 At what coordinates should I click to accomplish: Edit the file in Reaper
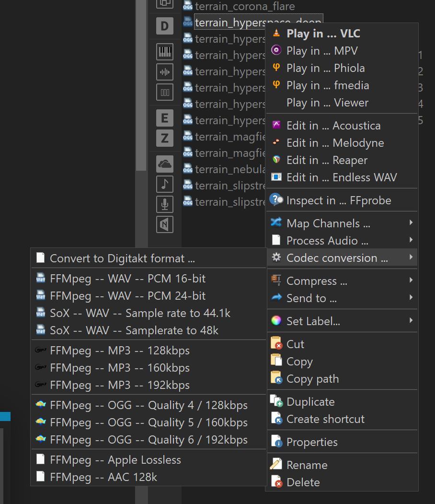[x=342, y=160]
